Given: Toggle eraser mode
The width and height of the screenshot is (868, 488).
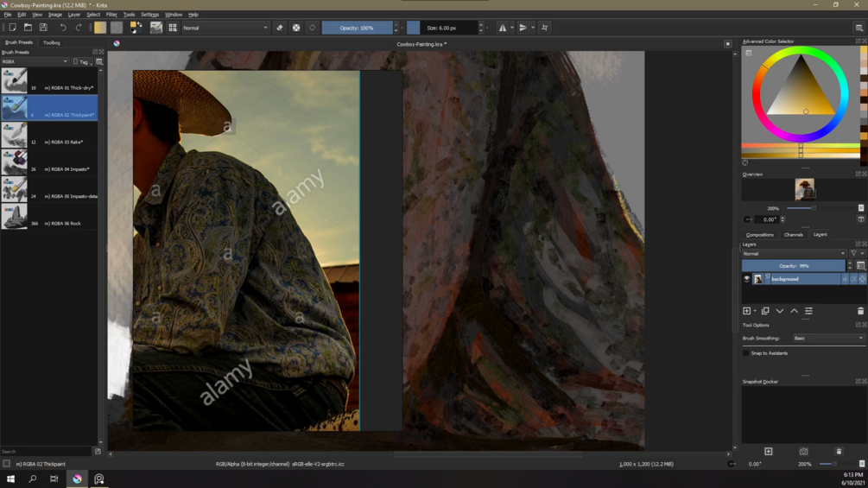Looking at the screenshot, I should click(x=280, y=27).
